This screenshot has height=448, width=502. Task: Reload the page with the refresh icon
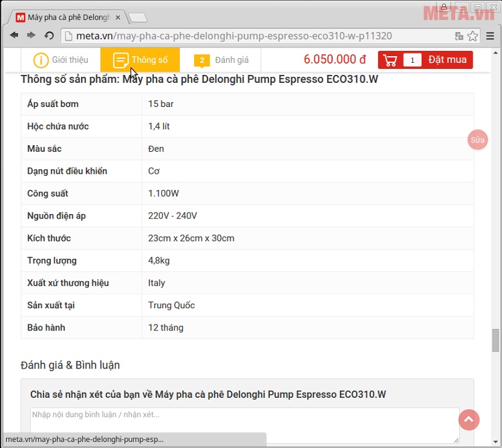pos(49,35)
